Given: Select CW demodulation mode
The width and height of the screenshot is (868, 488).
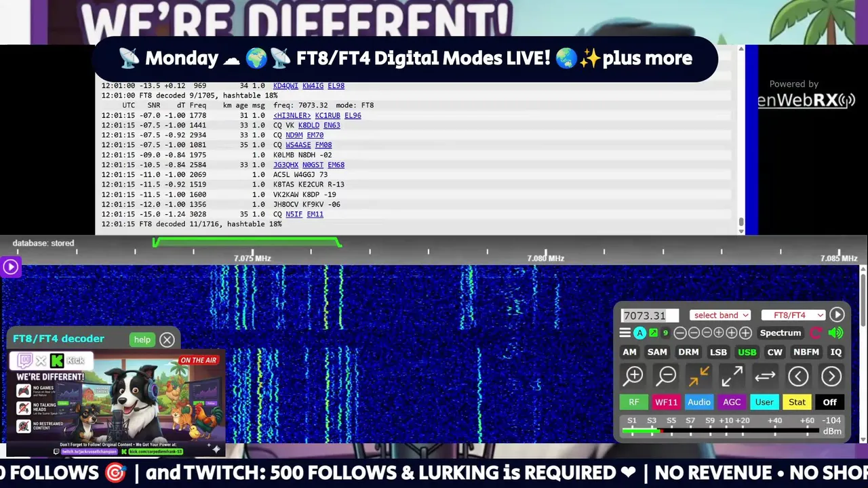Looking at the screenshot, I should click(774, 352).
